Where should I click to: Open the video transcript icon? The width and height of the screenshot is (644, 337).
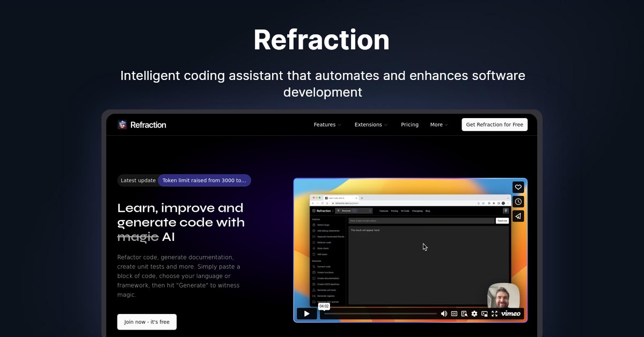point(464,313)
